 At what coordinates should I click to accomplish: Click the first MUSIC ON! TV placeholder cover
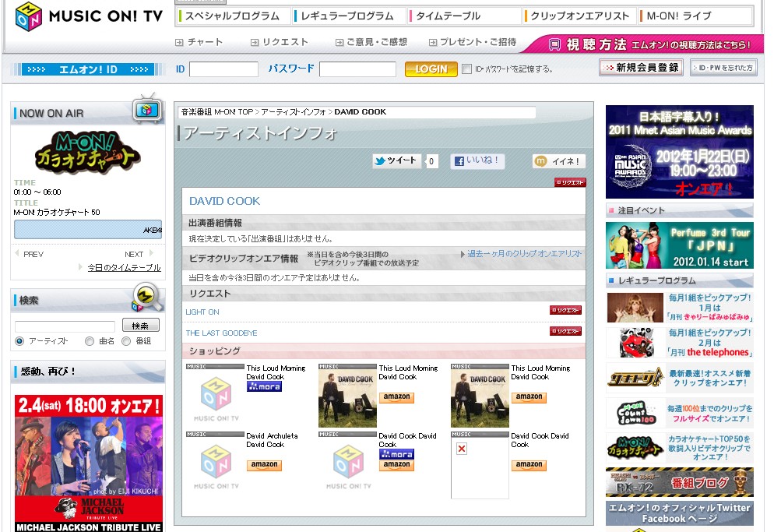(216, 399)
